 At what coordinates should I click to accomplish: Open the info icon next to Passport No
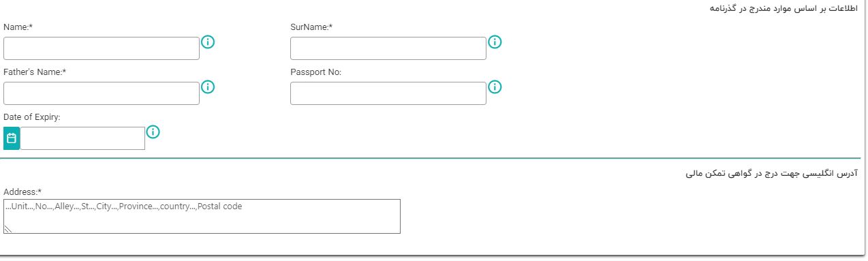(495, 87)
